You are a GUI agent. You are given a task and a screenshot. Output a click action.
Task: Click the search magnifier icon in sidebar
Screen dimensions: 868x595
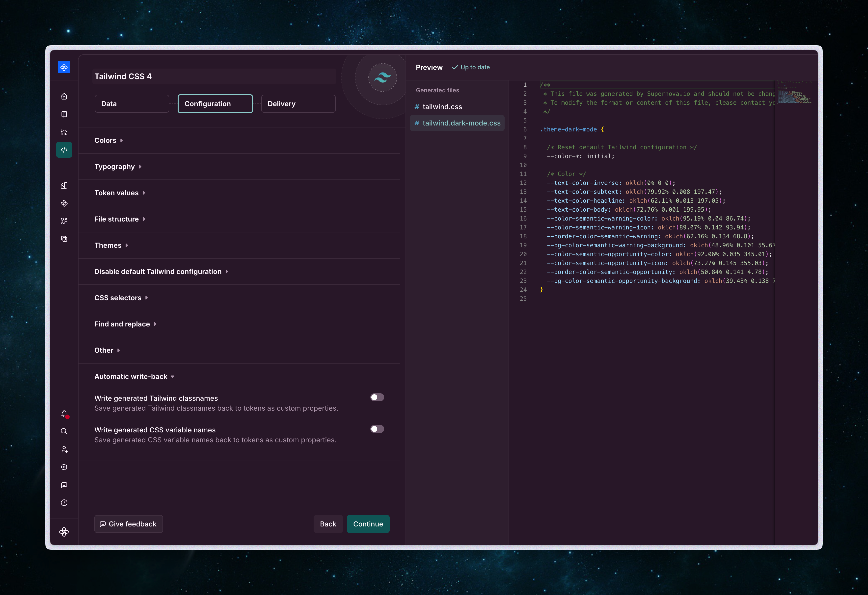point(64,431)
